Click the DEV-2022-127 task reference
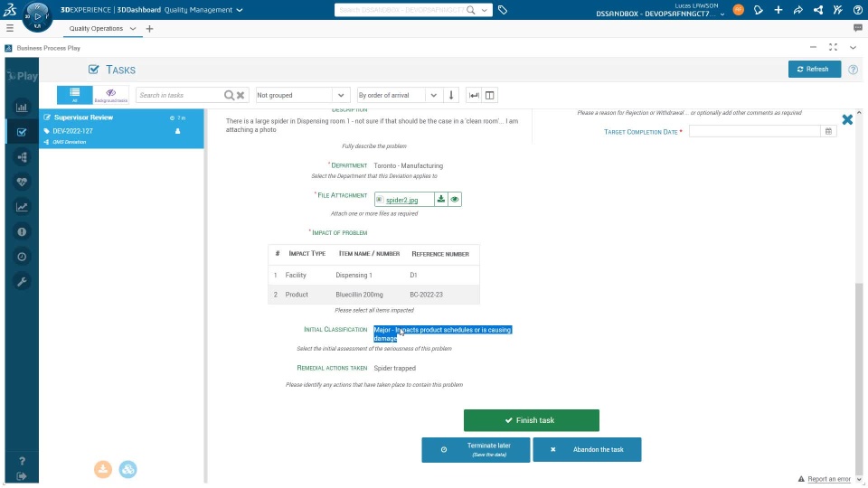The width and height of the screenshot is (868, 488). (72, 131)
